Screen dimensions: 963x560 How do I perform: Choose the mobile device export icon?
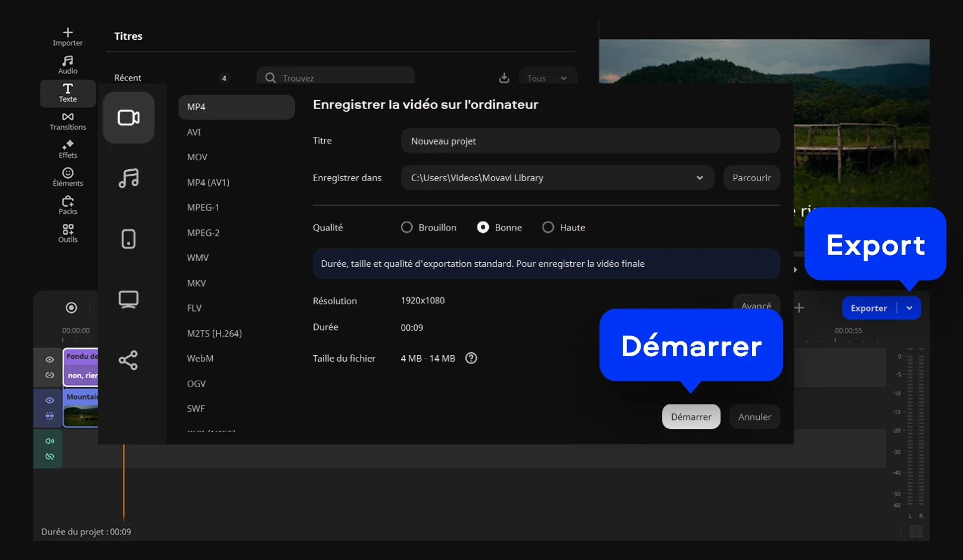click(128, 239)
